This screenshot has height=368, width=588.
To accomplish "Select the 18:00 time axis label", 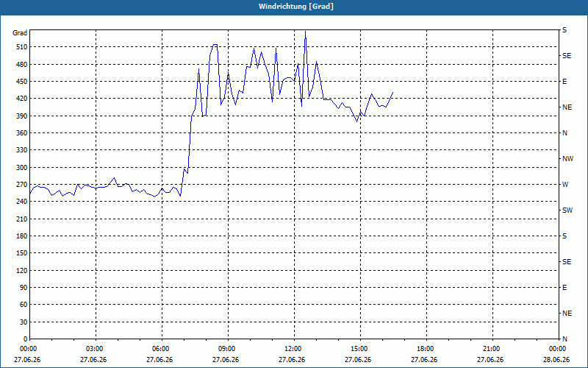I will (x=424, y=349).
